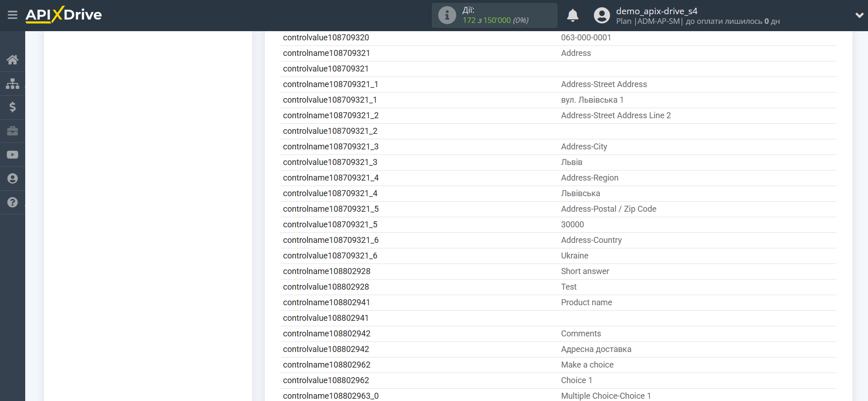Open the help question mark icon
This screenshot has height=401, width=868.
[x=12, y=203]
